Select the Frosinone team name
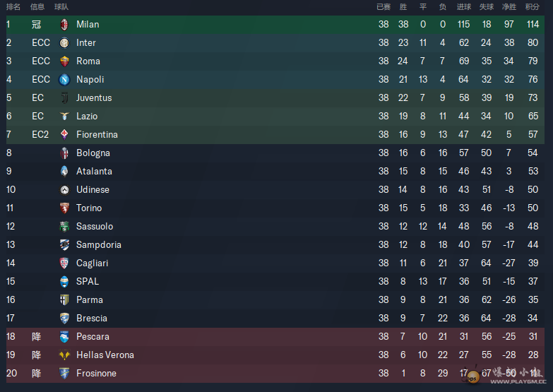 pos(96,373)
